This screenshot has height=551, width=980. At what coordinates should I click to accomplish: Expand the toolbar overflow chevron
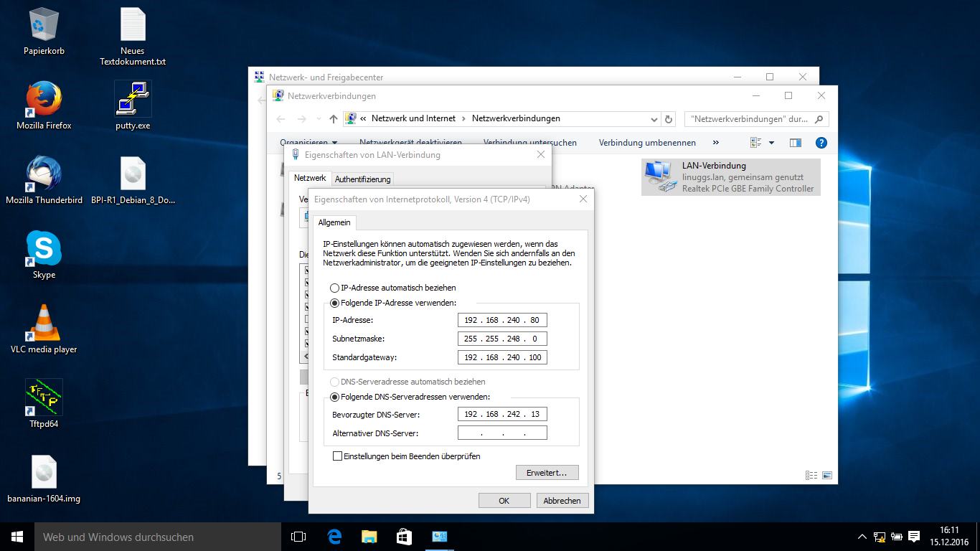(715, 143)
